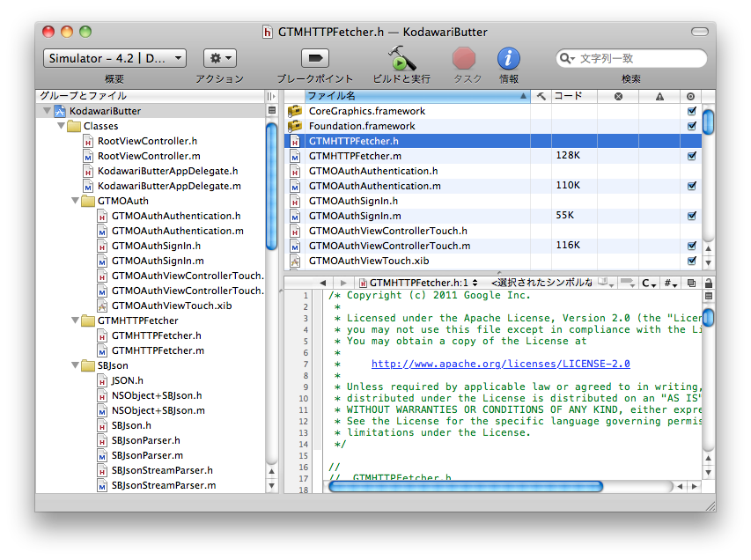Open the Simulator - 4.2 overview dropdown
The height and width of the screenshot is (560, 751).
click(x=114, y=58)
